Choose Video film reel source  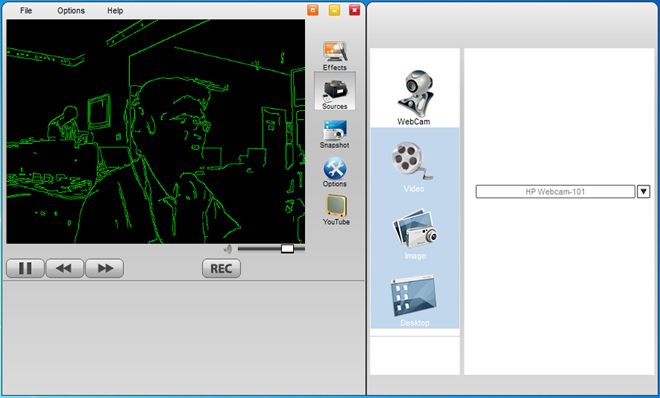point(413,167)
